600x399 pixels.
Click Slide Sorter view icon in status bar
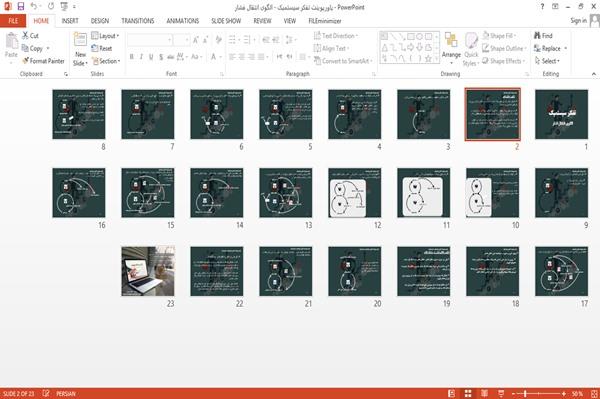click(468, 394)
